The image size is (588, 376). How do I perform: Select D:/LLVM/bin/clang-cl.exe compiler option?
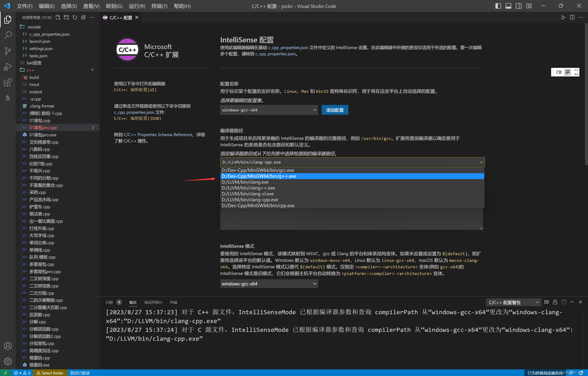pyautogui.click(x=352, y=194)
